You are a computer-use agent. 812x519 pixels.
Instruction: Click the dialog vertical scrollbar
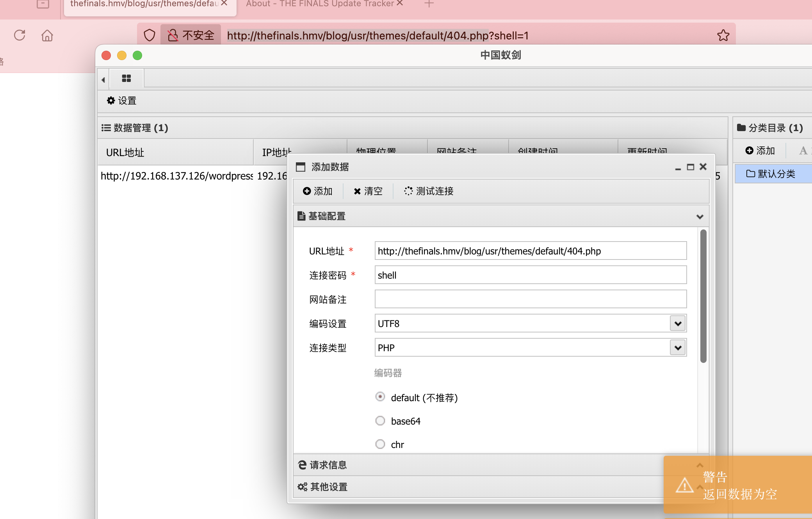pyautogui.click(x=703, y=296)
